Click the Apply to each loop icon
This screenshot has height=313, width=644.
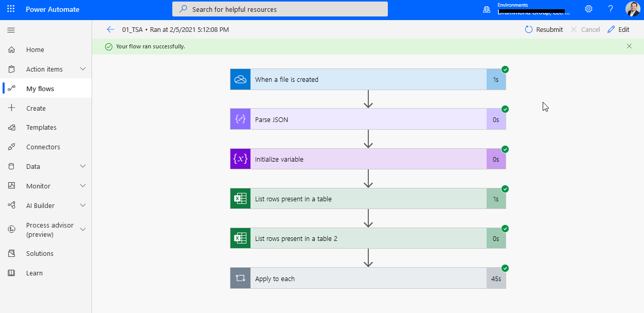click(x=240, y=279)
